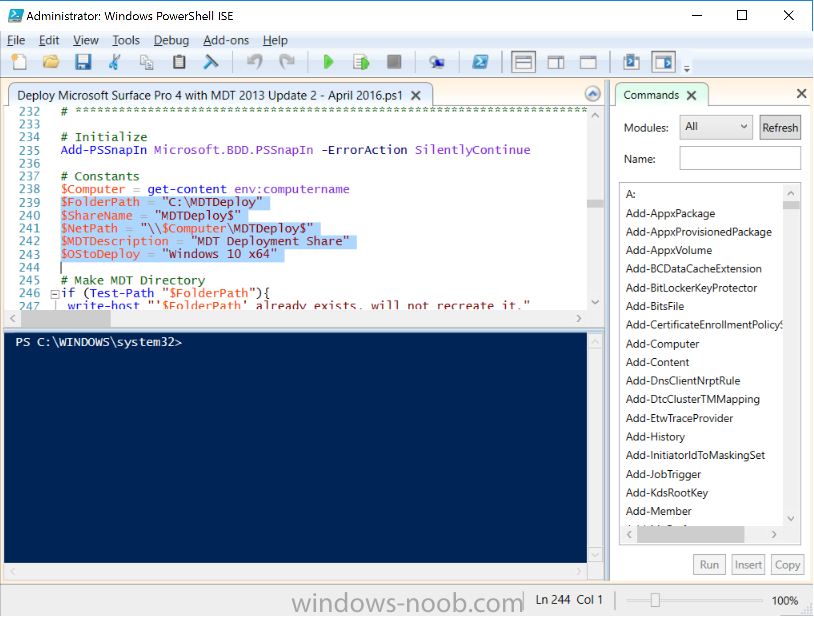Focus the command Name input field

click(740, 158)
